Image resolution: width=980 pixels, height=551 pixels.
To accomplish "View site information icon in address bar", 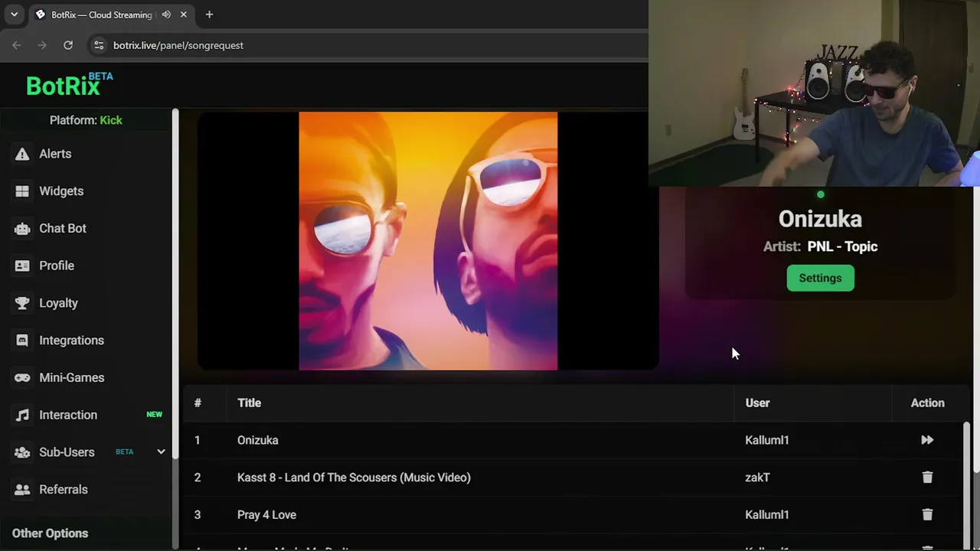I will click(98, 45).
